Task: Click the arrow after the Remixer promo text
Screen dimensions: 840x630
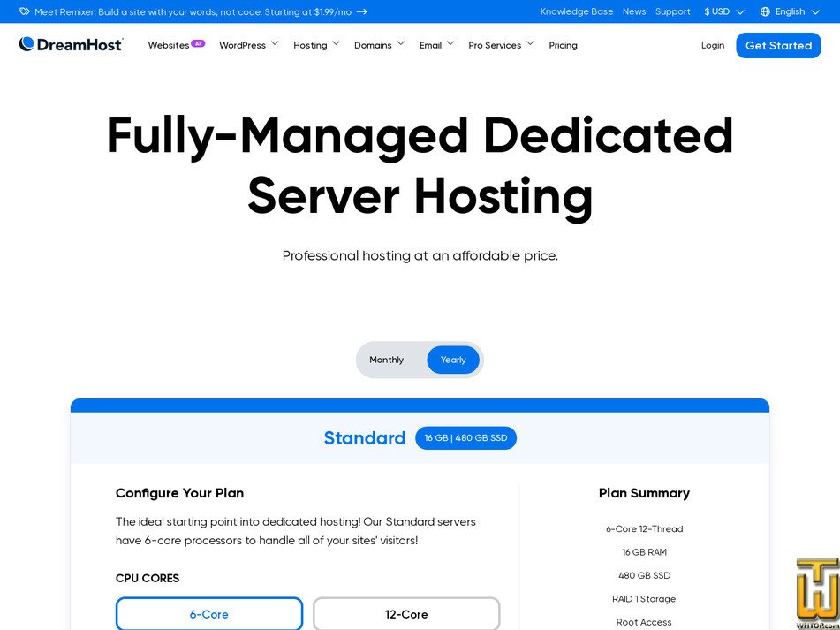Action: pyautogui.click(x=361, y=11)
